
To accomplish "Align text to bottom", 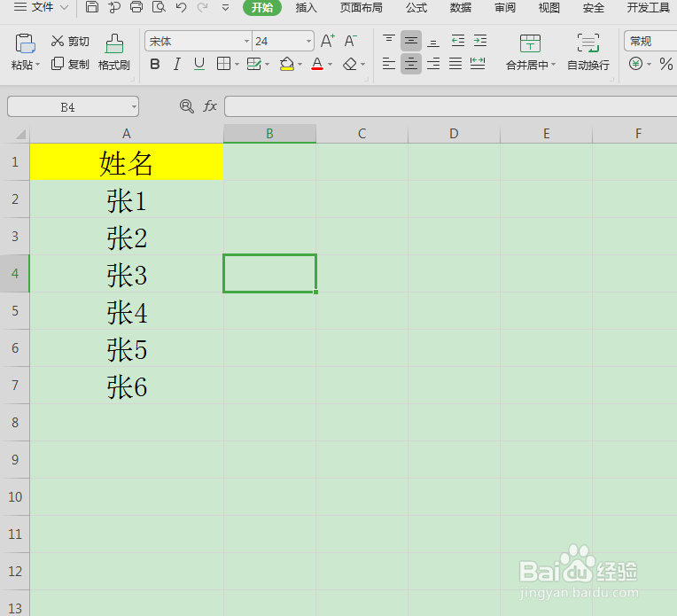I will pos(433,41).
